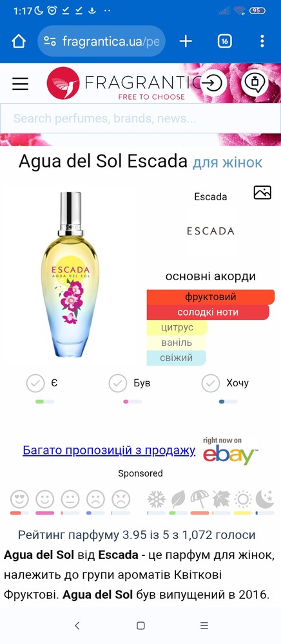281x644 pixels.
Task: Open the tab switcher showing 16
Action: coord(225,41)
